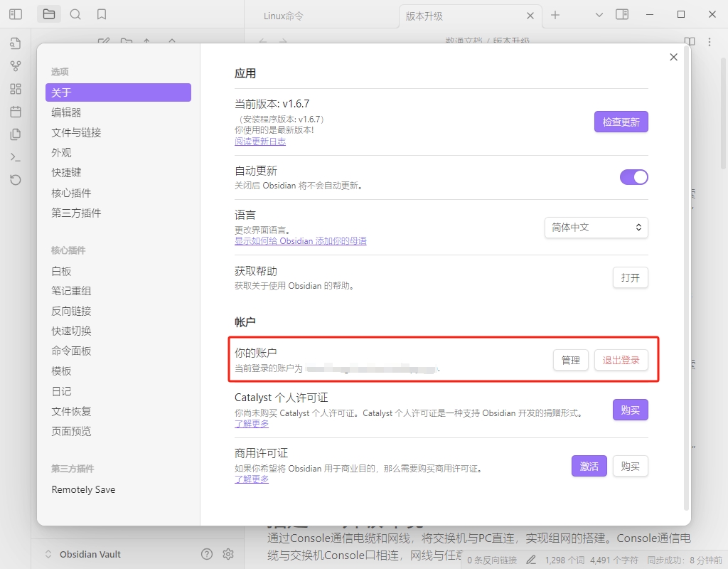Switch to the Linux命令 tab
This screenshot has height=569, width=728.
coord(283,16)
